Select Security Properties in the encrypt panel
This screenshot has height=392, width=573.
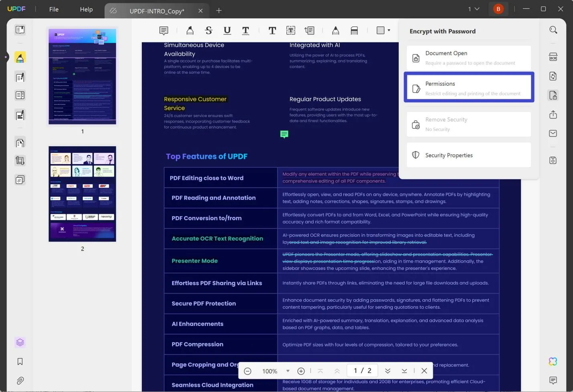pyautogui.click(x=469, y=155)
